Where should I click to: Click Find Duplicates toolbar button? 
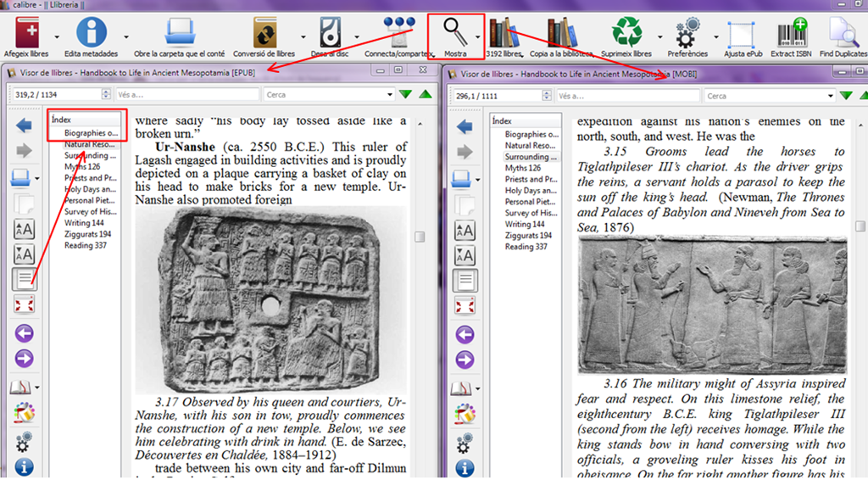(843, 36)
